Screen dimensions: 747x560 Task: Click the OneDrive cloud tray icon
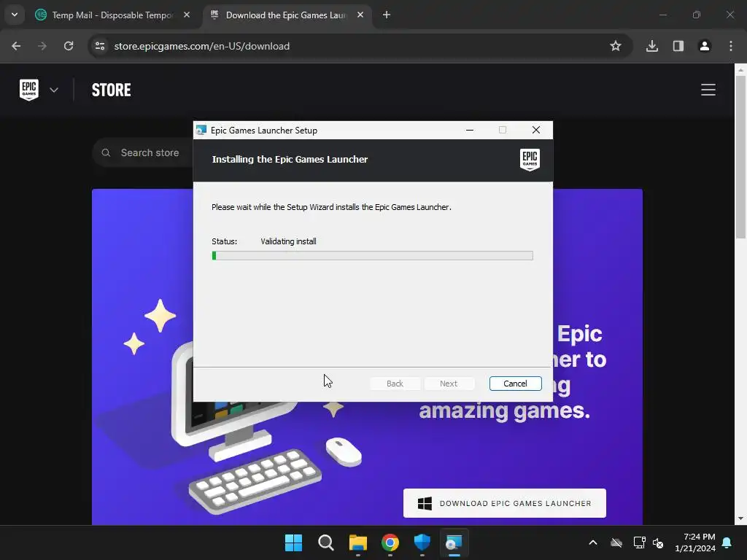click(x=616, y=542)
